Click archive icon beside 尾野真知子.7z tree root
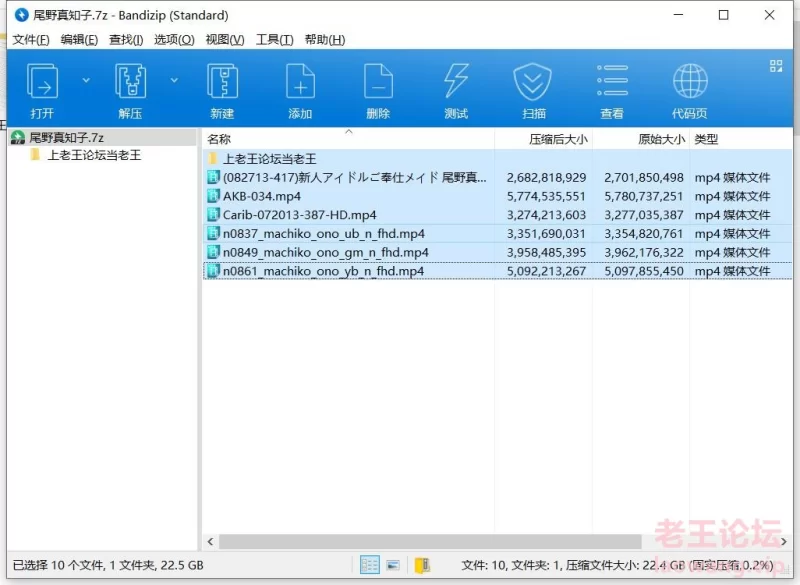800x585 pixels. click(x=18, y=137)
